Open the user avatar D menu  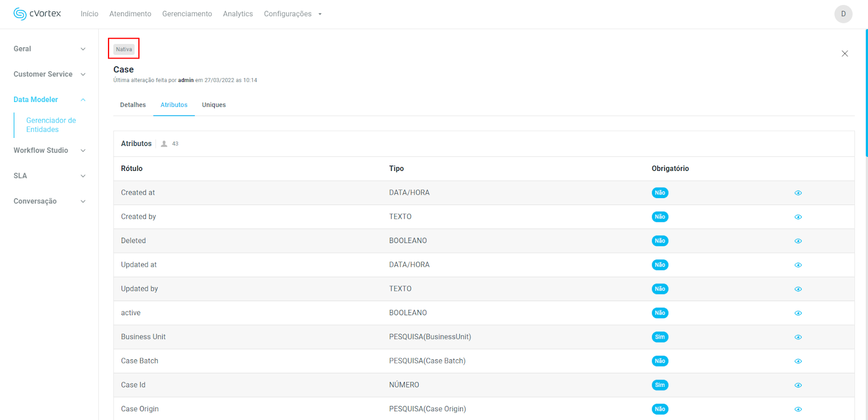point(843,14)
